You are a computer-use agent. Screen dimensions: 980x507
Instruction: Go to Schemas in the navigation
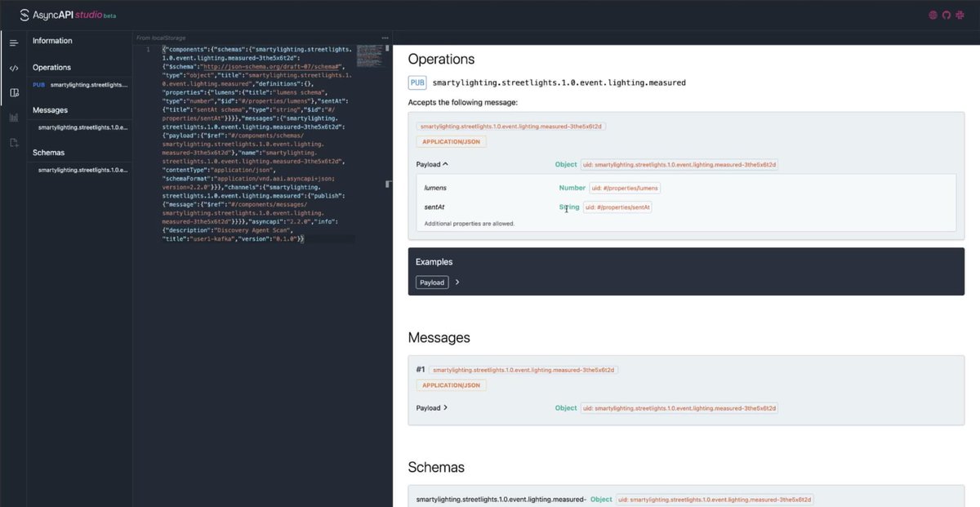[x=48, y=152]
